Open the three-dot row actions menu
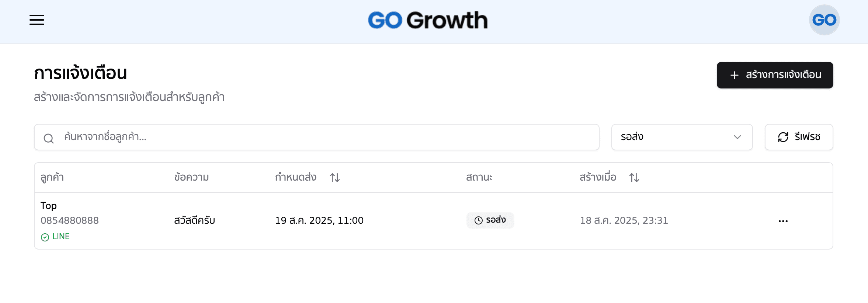Image resolution: width=868 pixels, height=303 pixels. 783,221
